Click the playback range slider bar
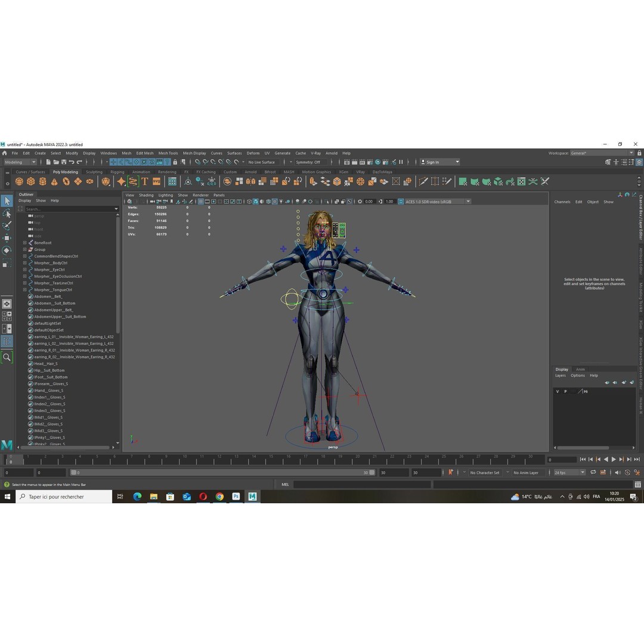 pos(222,473)
